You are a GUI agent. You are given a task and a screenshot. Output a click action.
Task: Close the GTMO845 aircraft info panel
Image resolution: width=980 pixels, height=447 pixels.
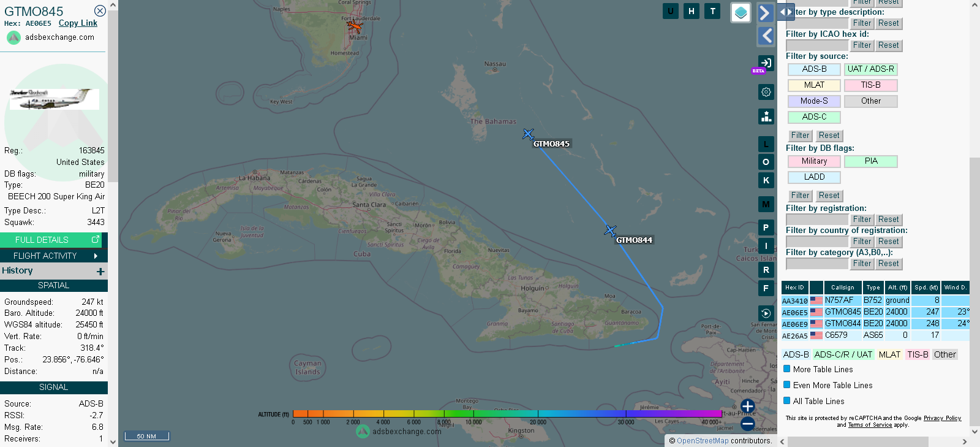click(100, 11)
